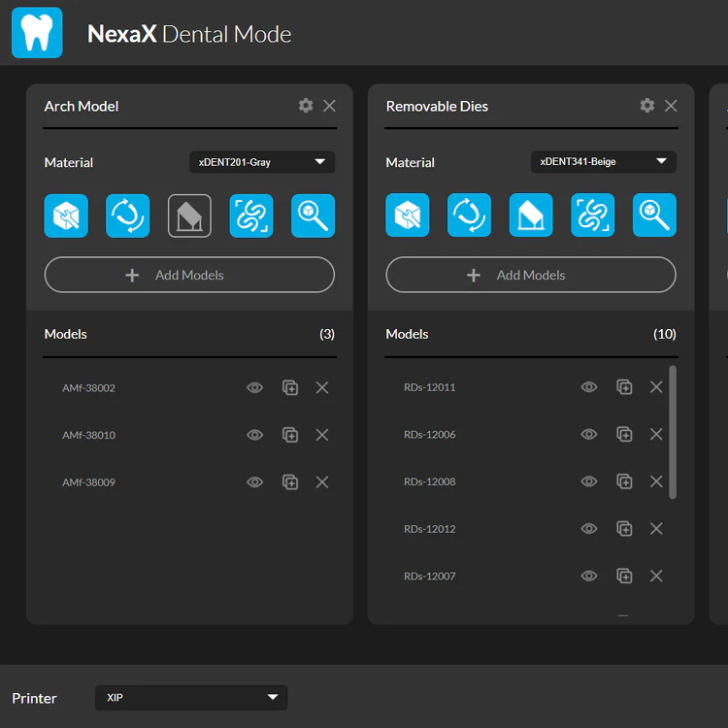The image size is (728, 728).
Task: Click Add Models in Arch Model panel
Action: [x=189, y=276]
